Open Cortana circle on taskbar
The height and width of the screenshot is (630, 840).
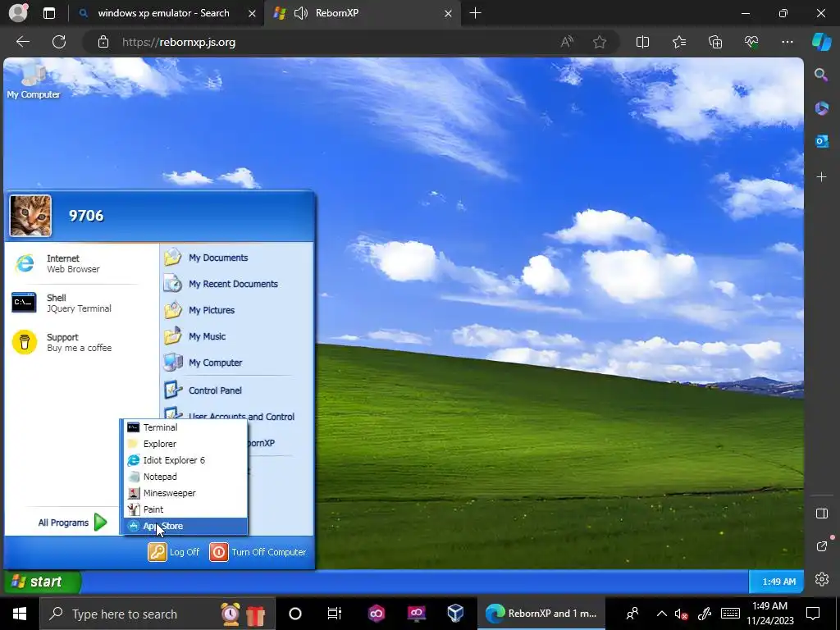(x=294, y=614)
